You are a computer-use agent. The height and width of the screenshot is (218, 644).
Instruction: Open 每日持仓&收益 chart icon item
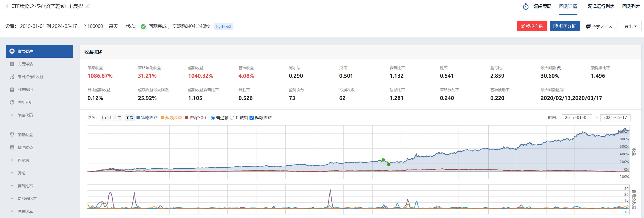30,77
